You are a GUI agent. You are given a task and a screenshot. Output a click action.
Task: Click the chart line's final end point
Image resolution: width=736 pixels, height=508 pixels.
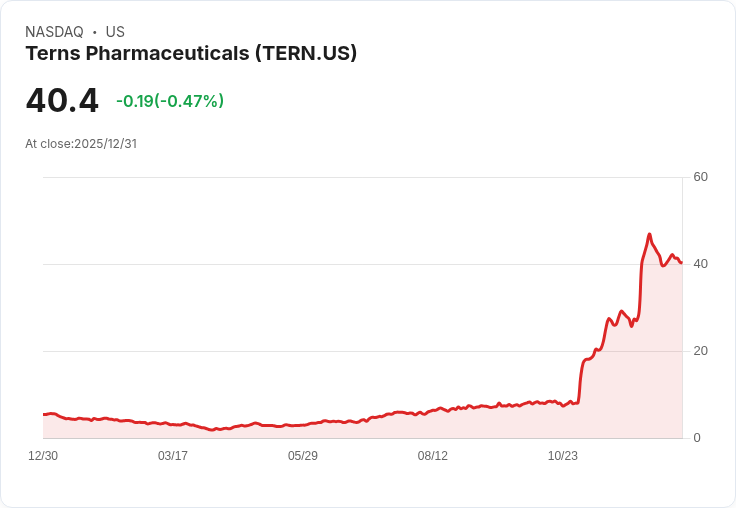tap(681, 262)
